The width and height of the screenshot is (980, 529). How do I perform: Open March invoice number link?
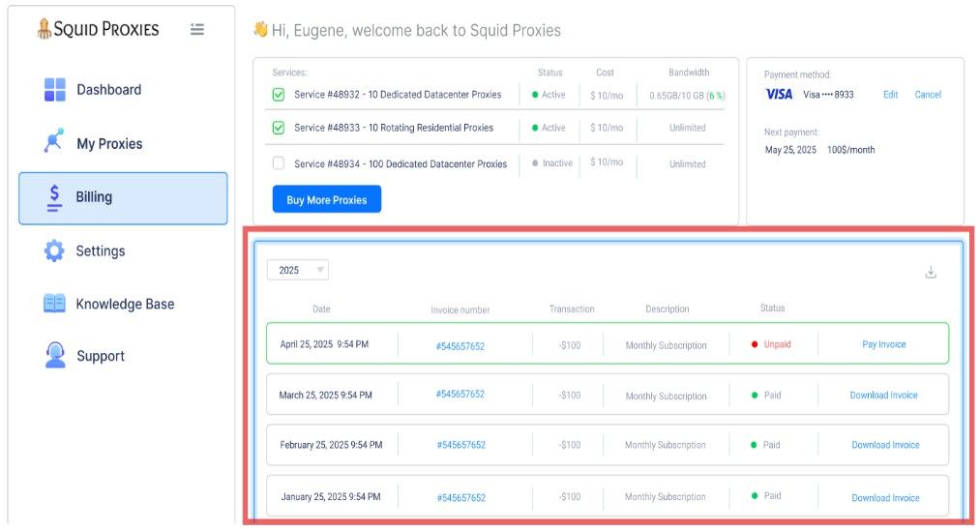460,395
